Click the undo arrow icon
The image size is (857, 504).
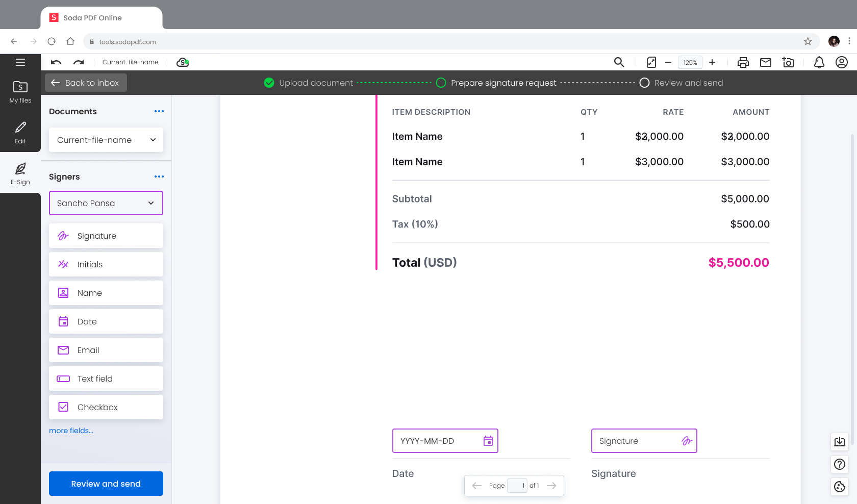click(x=56, y=62)
